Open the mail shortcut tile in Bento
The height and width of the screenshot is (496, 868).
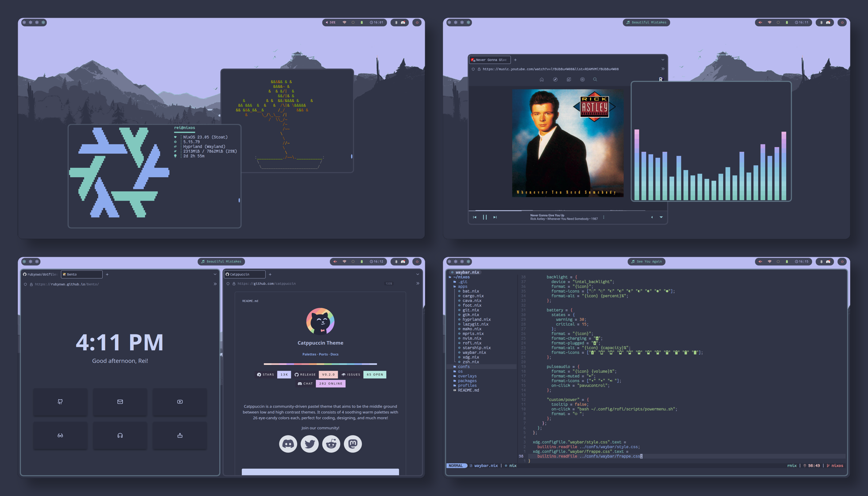pos(120,402)
